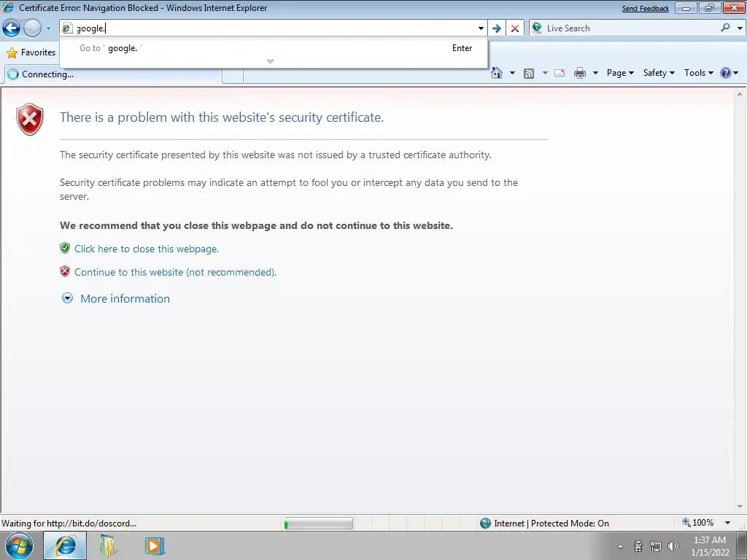
Task: Click the Print icon
Action: [580, 73]
